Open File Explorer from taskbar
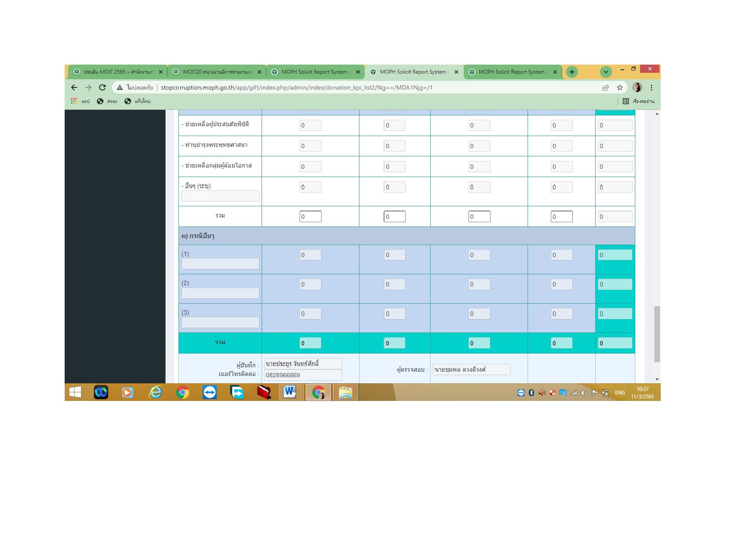 pyautogui.click(x=345, y=392)
